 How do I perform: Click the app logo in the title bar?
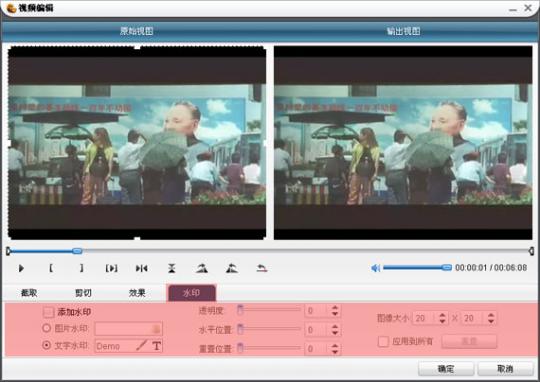pyautogui.click(x=11, y=8)
